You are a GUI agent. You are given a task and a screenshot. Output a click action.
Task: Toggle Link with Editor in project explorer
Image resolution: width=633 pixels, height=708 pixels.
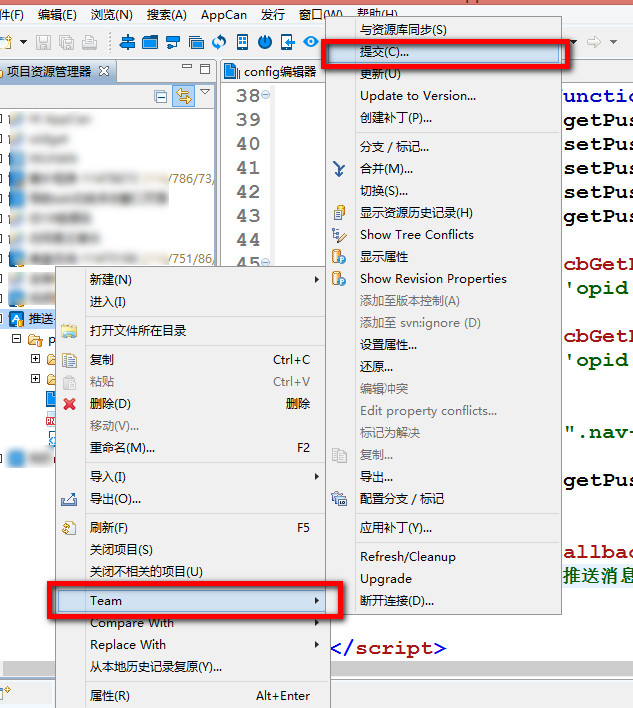tap(184, 96)
